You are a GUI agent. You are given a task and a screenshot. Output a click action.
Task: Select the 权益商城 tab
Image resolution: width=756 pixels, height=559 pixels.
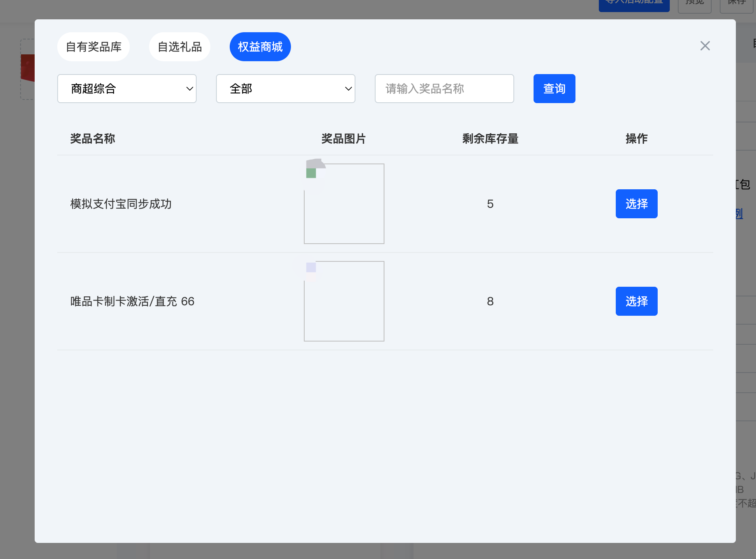260,47
